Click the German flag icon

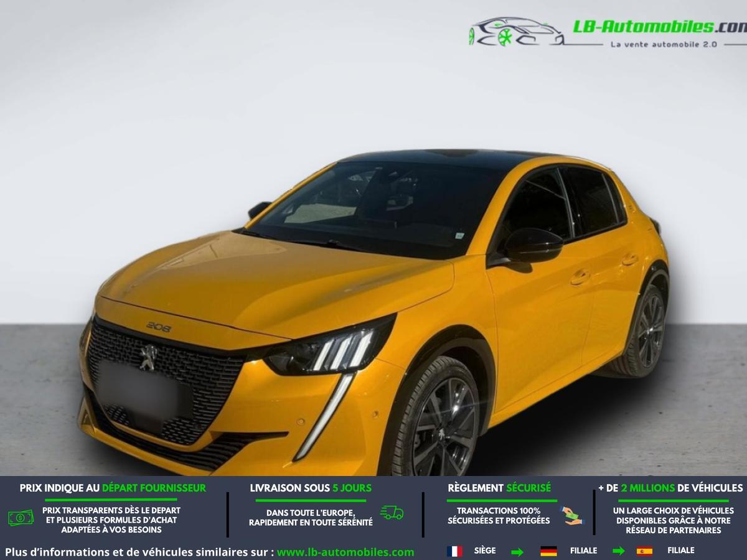(x=548, y=551)
